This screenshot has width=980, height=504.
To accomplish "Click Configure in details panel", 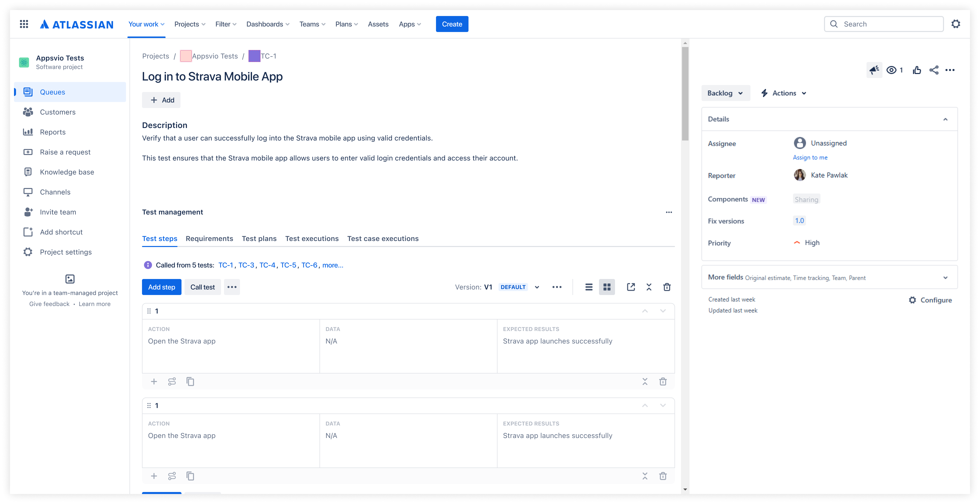I will tap(930, 300).
